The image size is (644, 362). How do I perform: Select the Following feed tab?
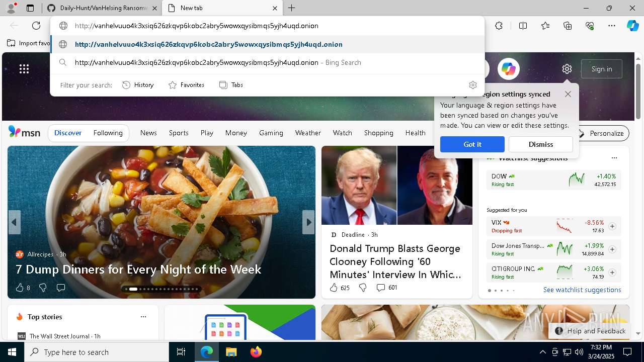108,133
